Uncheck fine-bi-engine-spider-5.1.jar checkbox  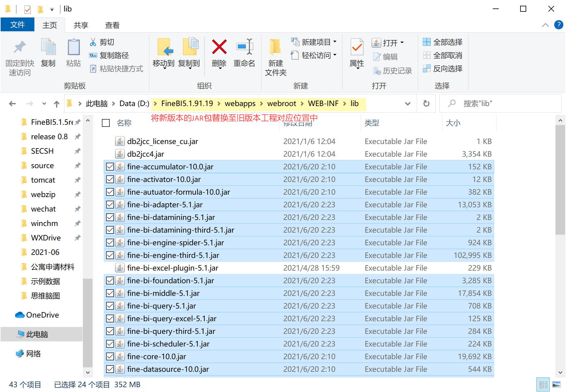point(110,243)
